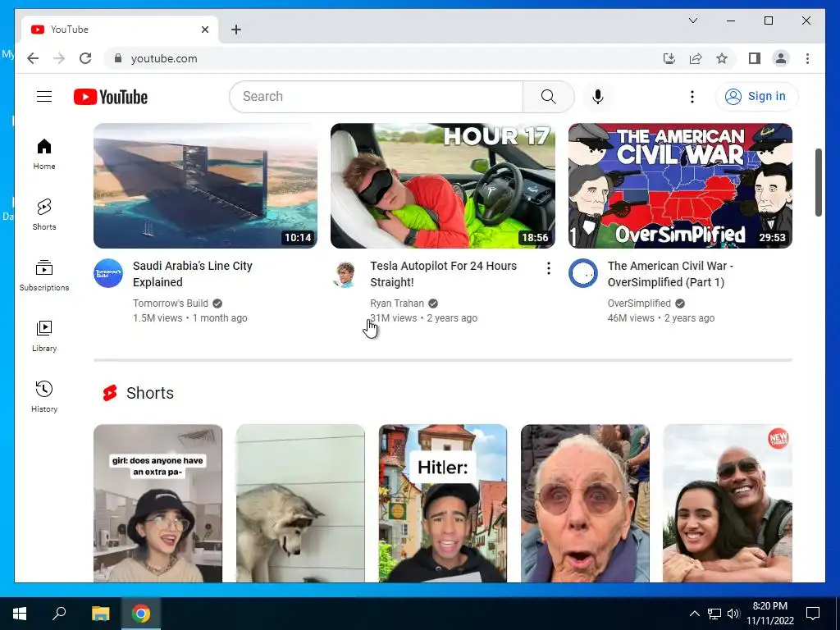Start voice search with the microphone
The width and height of the screenshot is (840, 630).
(x=598, y=97)
